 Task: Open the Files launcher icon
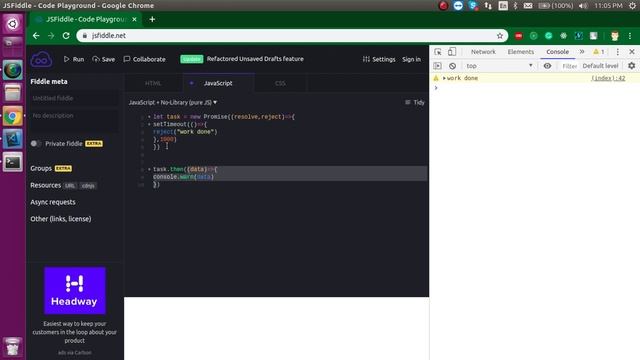coord(13,93)
